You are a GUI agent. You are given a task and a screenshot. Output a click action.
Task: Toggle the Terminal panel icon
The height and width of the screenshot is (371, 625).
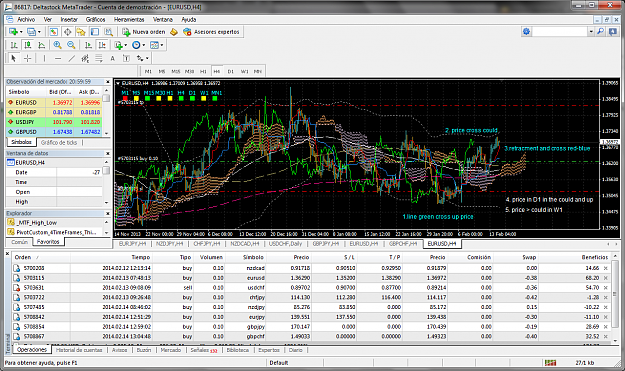click(94, 31)
